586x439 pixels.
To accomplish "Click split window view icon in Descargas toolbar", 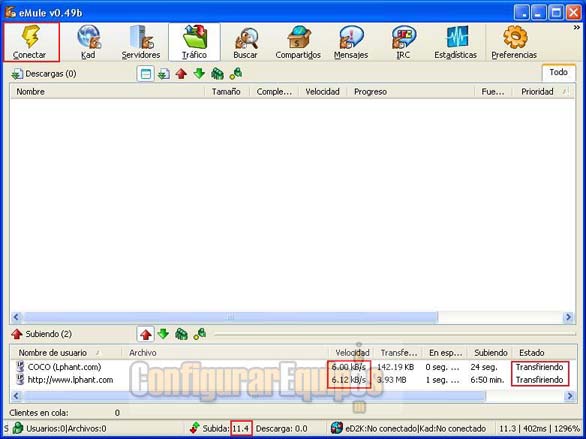I will (x=146, y=74).
